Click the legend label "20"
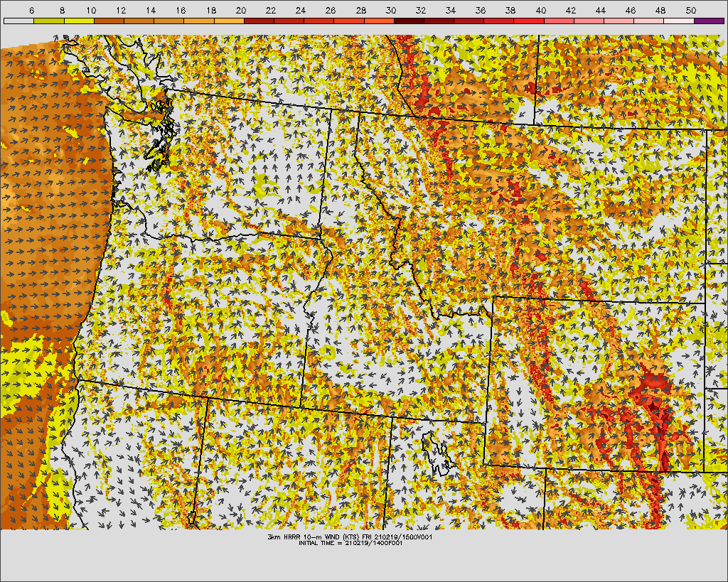 coord(240,10)
